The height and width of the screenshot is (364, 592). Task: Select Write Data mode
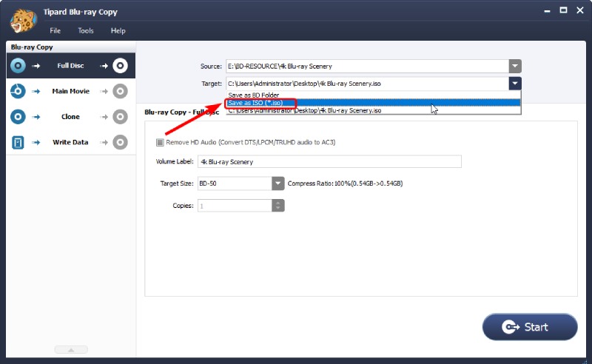coord(71,142)
